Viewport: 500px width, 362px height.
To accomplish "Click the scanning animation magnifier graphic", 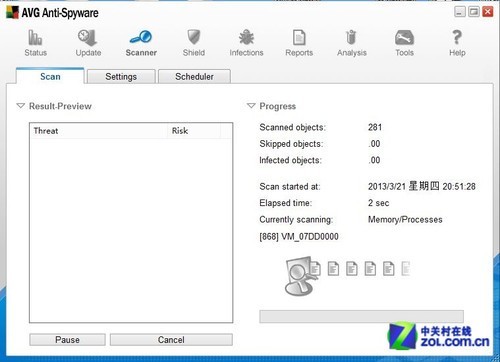I will 300,275.
